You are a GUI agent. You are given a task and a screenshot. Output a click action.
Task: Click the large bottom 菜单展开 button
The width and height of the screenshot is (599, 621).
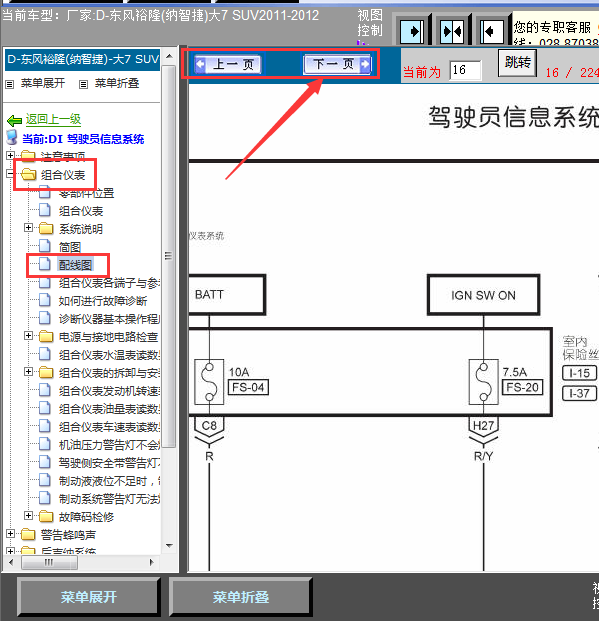(89, 597)
